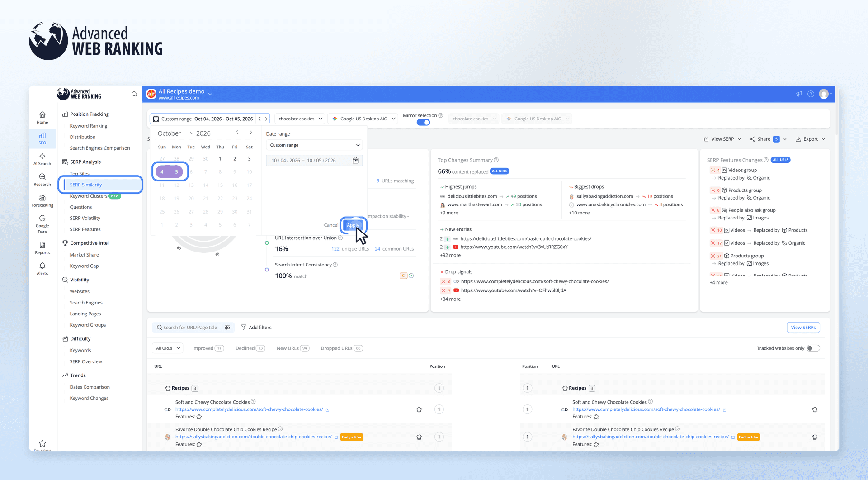Click the View SERPs button
Viewport: 868px width, 480px height.
click(x=803, y=328)
